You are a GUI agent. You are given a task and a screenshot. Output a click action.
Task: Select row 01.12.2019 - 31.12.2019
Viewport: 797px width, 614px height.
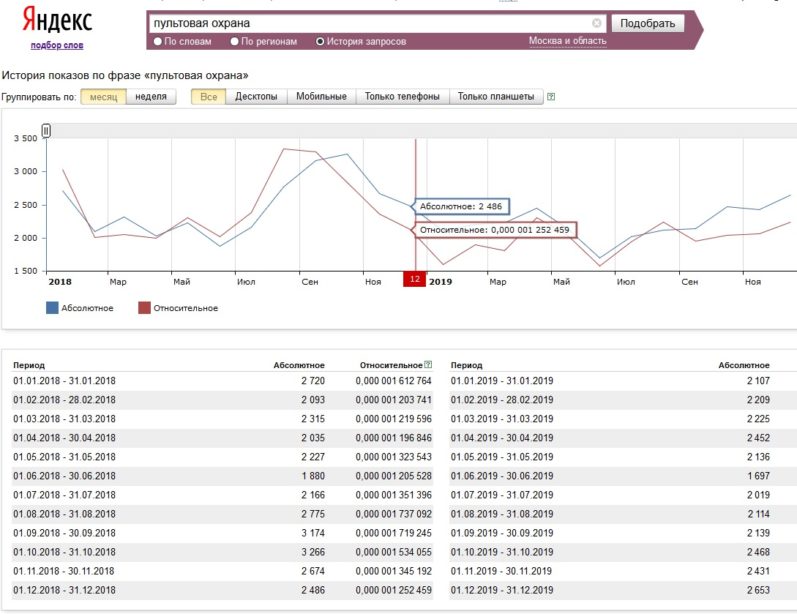coord(623,590)
